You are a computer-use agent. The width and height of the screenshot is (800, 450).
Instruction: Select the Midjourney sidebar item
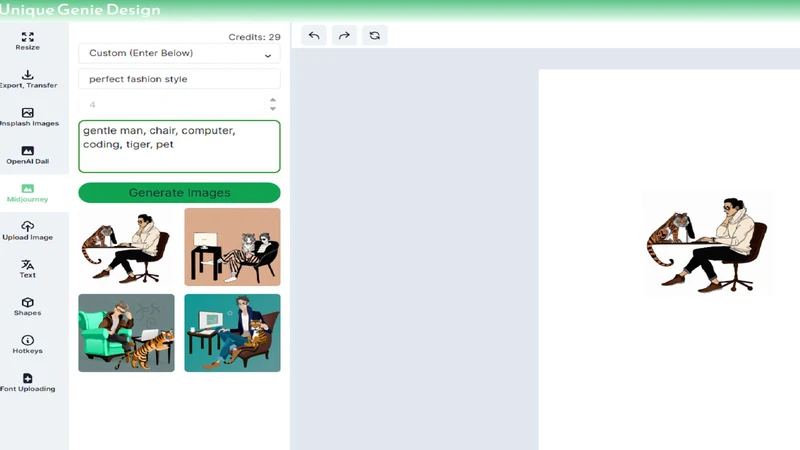[28, 193]
